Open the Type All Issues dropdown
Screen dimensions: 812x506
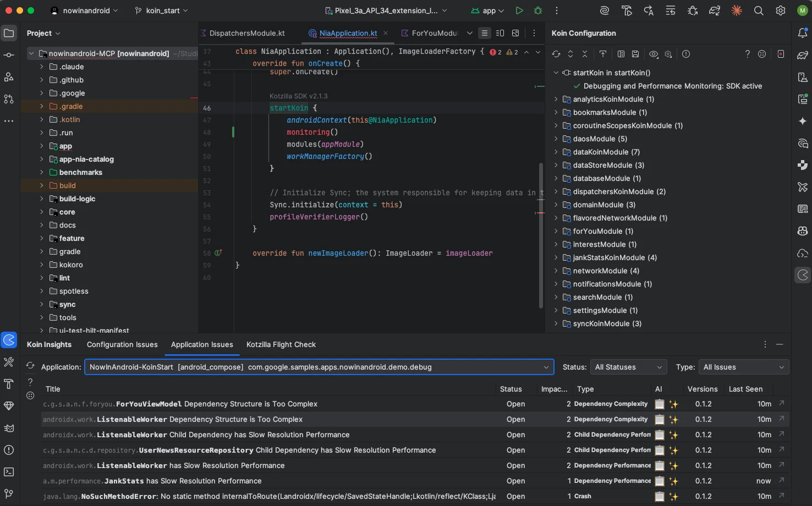[x=743, y=367]
